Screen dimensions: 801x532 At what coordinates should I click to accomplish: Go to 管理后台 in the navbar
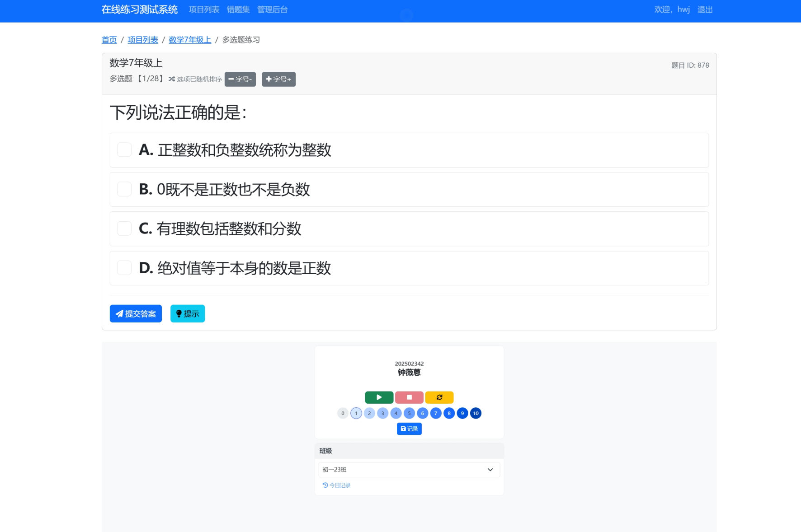(x=272, y=10)
